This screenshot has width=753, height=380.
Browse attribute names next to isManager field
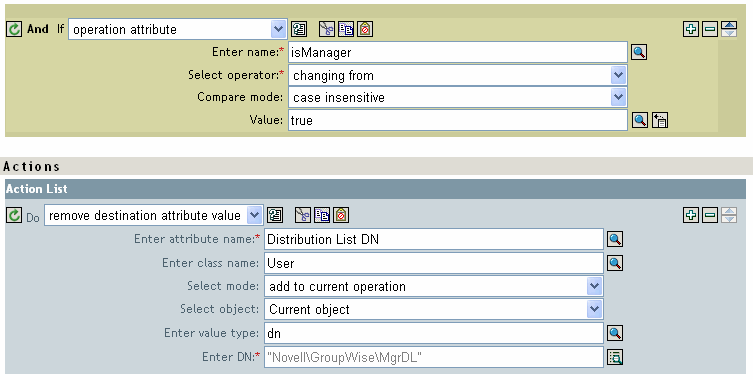click(639, 52)
